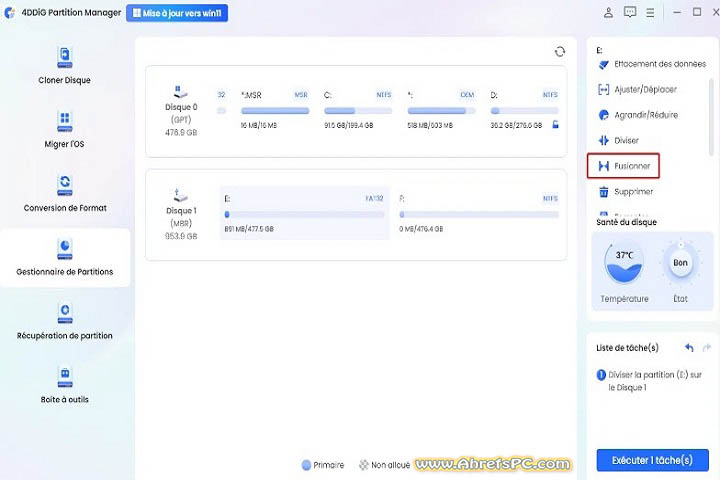The image size is (720, 480).
Task: Click Mise à jour vers win11 button
Action: click(x=177, y=13)
